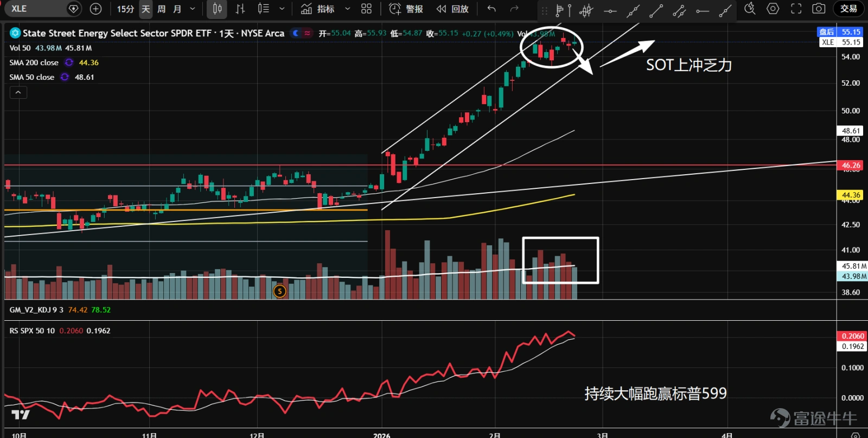Select the bar chart style icon
This screenshot has height=438, width=868.
240,9
